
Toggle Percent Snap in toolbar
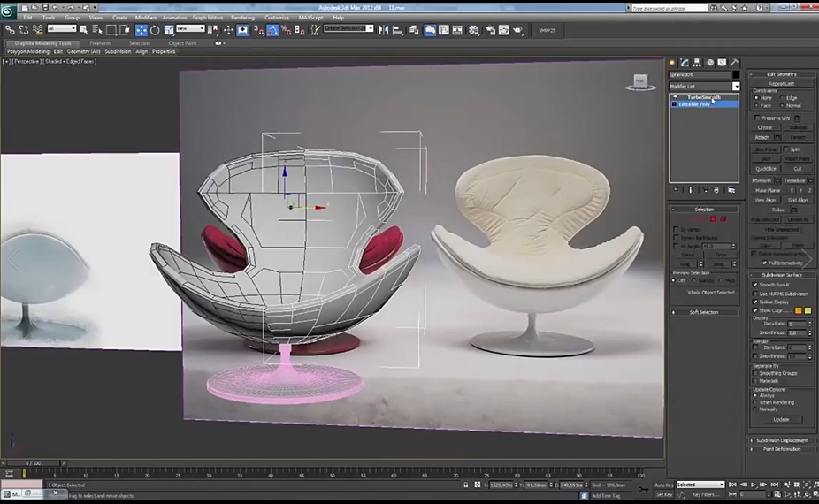[286, 30]
